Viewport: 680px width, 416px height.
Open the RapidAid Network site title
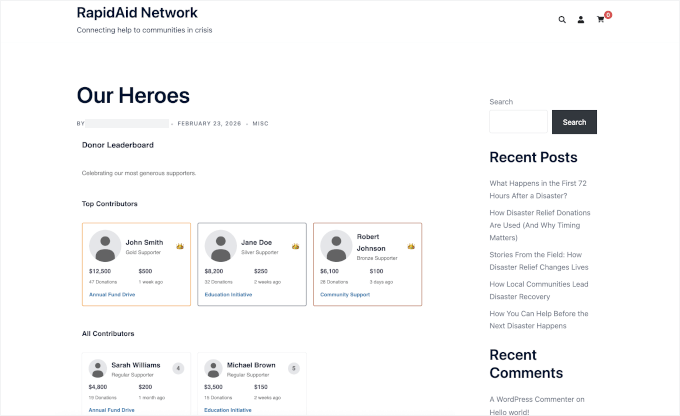tap(137, 13)
